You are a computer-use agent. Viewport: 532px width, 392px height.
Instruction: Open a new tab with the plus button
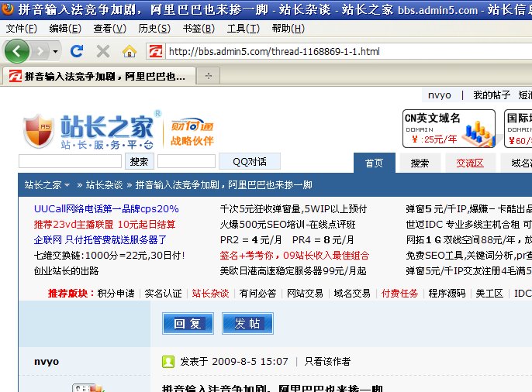pos(209,76)
